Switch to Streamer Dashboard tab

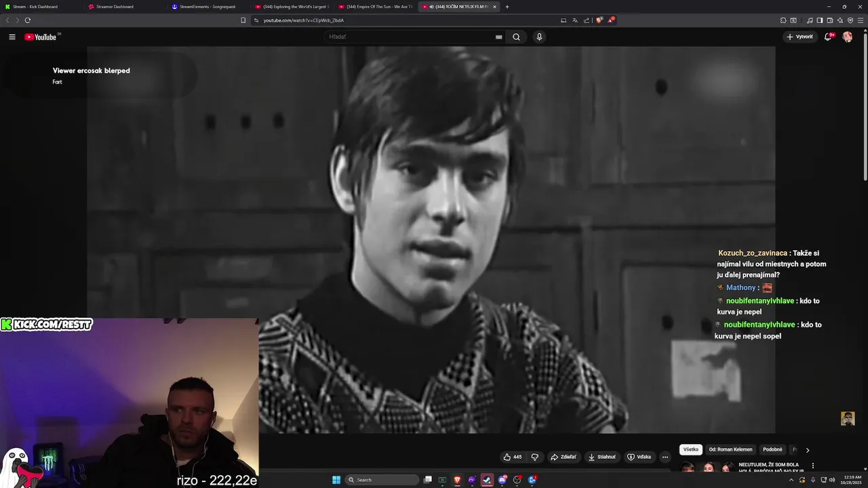click(x=123, y=7)
